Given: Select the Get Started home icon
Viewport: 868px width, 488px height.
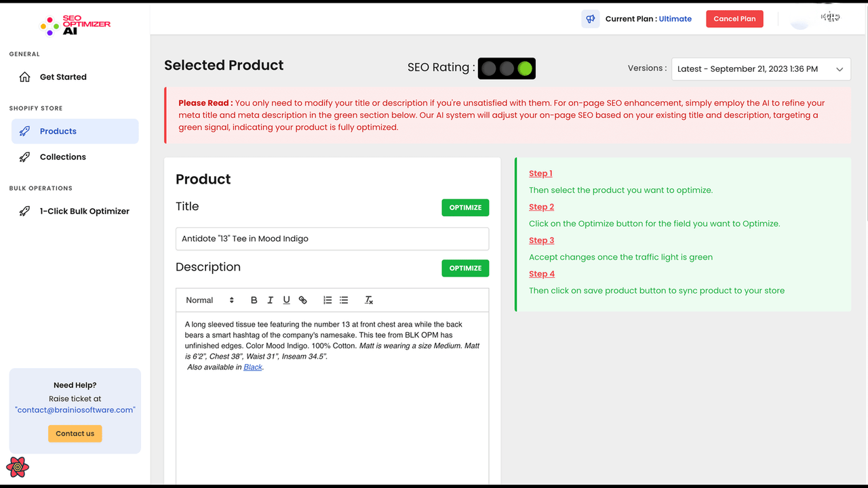Looking at the screenshot, I should pos(23,77).
